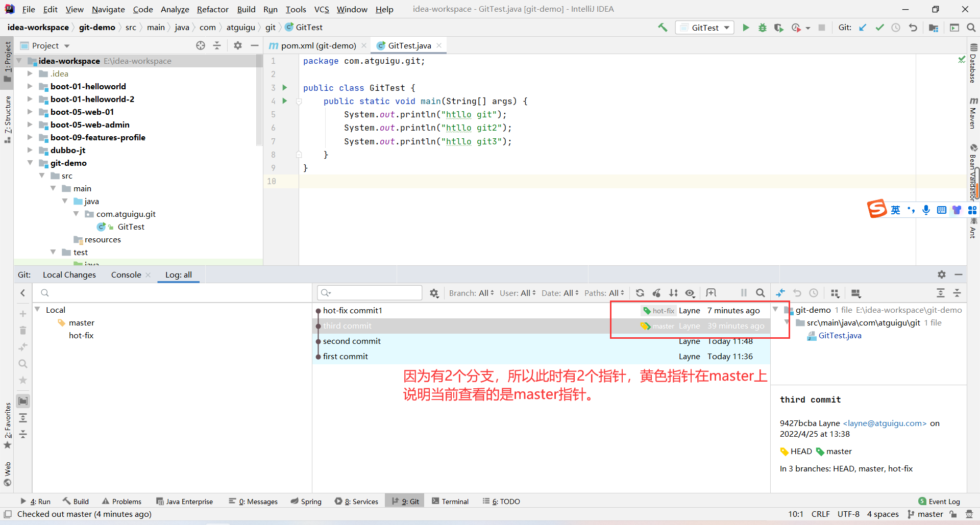Click the new branch plus icon
Screen dimensions: 980x525
click(23, 314)
